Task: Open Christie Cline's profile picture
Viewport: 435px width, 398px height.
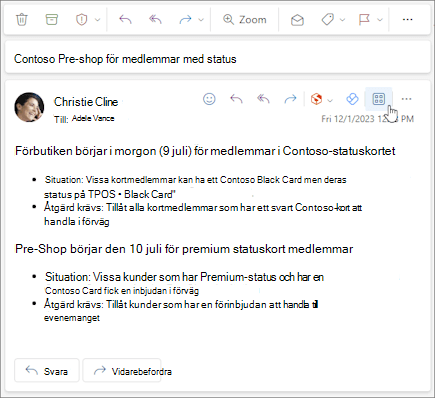Action: pos(29,107)
